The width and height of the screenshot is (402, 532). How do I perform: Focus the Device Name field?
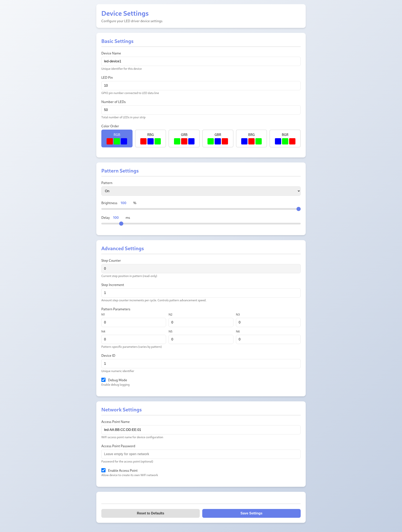(x=201, y=61)
